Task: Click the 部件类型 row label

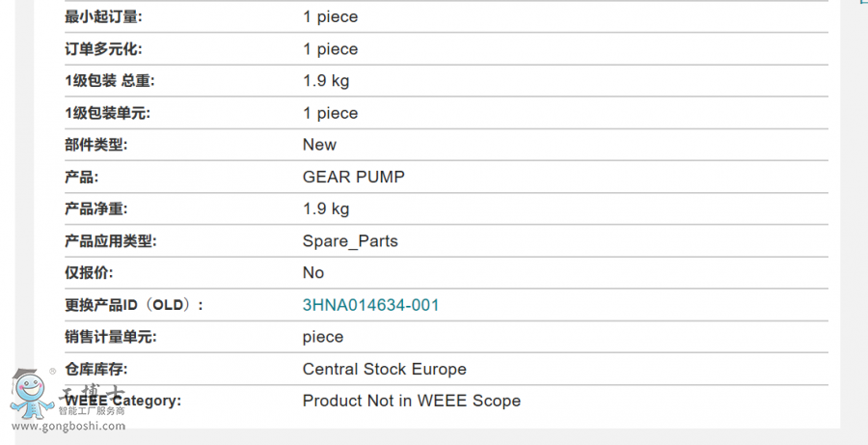Action: click(x=95, y=145)
